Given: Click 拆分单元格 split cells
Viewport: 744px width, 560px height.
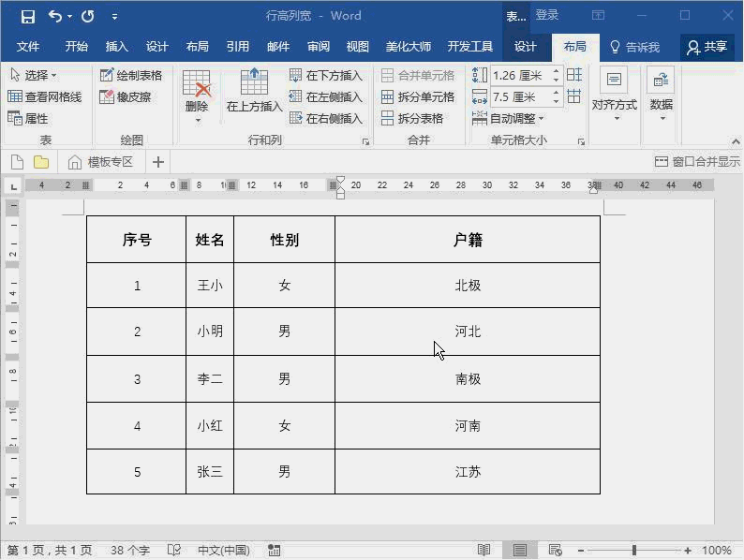Looking at the screenshot, I should [x=418, y=96].
